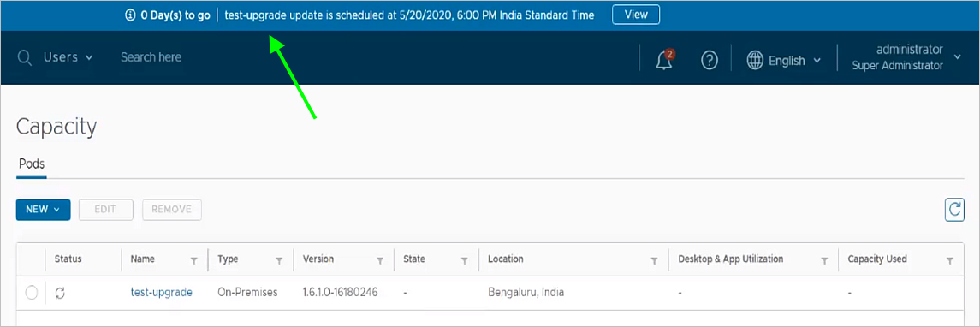The height and width of the screenshot is (327, 980).
Task: Filter the Type column
Action: (x=279, y=260)
